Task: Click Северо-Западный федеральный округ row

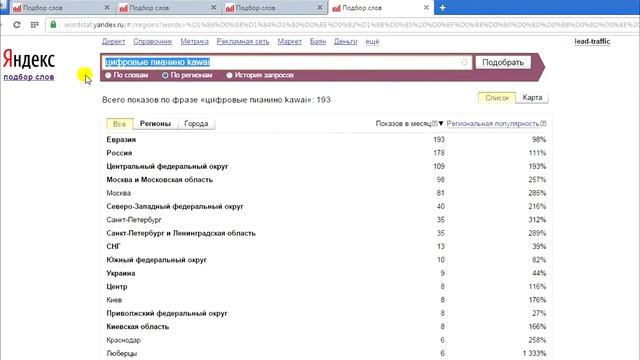Action: point(326,207)
